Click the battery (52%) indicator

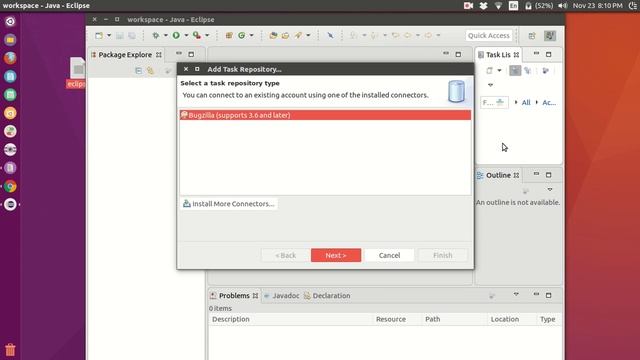pyautogui.click(x=539, y=6)
